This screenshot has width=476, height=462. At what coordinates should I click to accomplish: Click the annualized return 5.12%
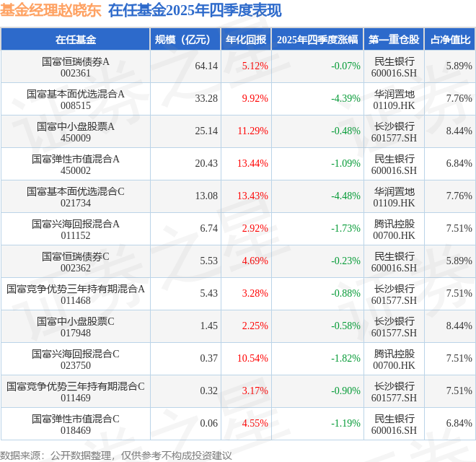pyautogui.click(x=255, y=66)
